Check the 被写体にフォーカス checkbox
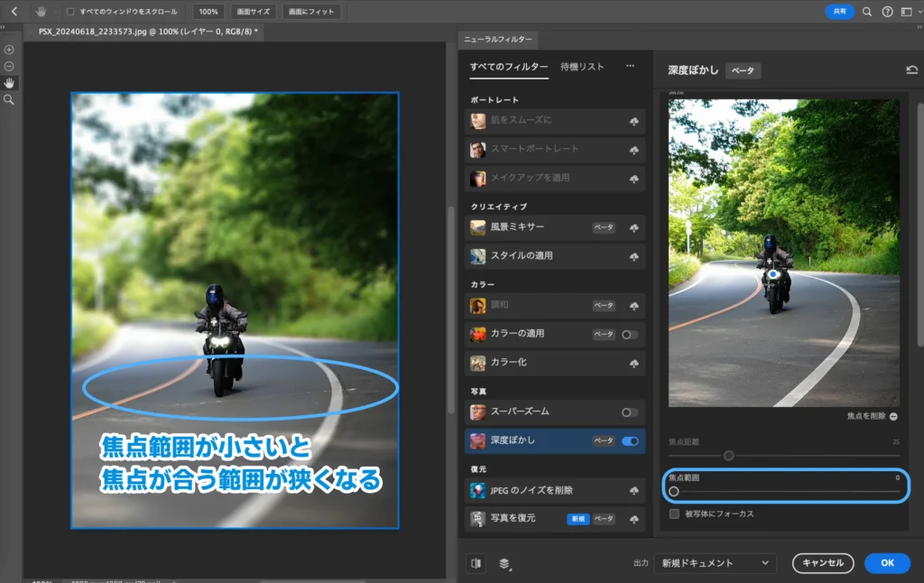The height and width of the screenshot is (583, 924). [x=674, y=514]
